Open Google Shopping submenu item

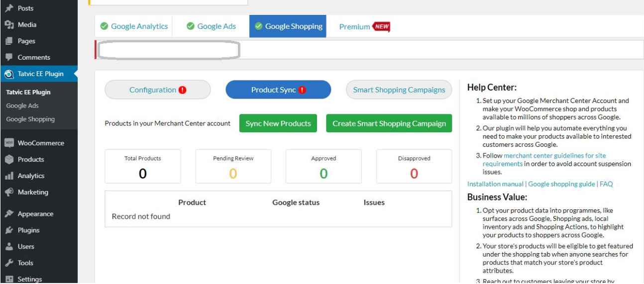(x=30, y=119)
